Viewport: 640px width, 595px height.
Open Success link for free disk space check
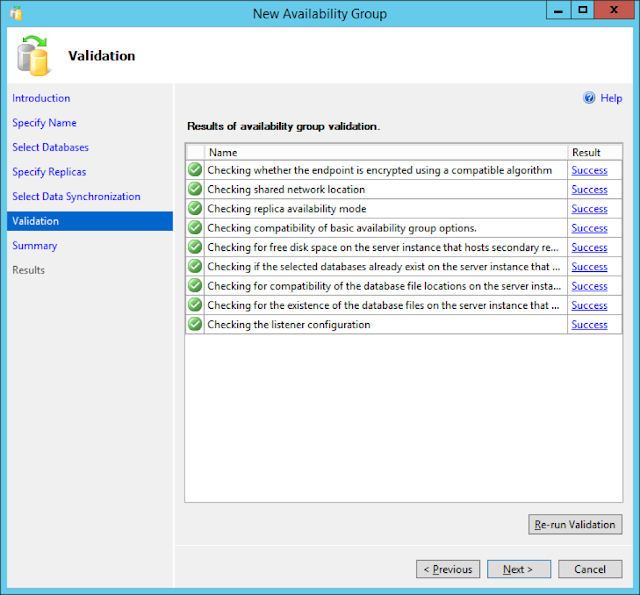[x=589, y=247]
